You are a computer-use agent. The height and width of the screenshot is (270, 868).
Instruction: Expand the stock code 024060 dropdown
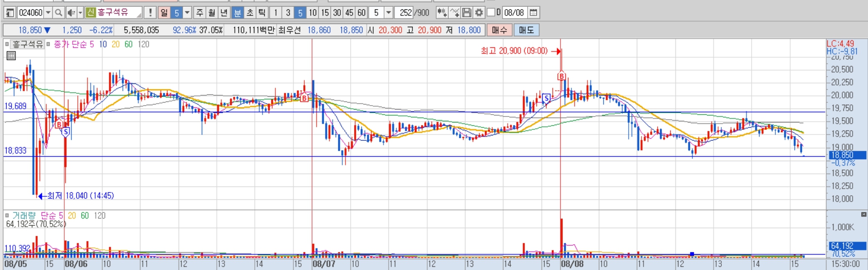(48, 12)
